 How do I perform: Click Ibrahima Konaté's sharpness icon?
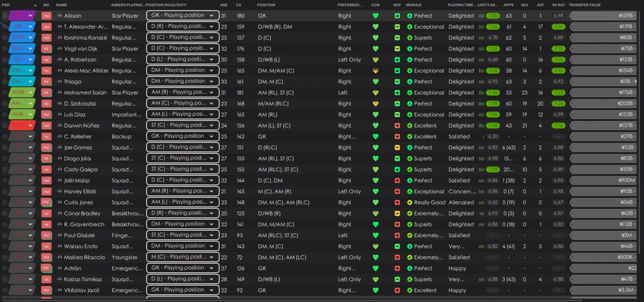coord(397,38)
